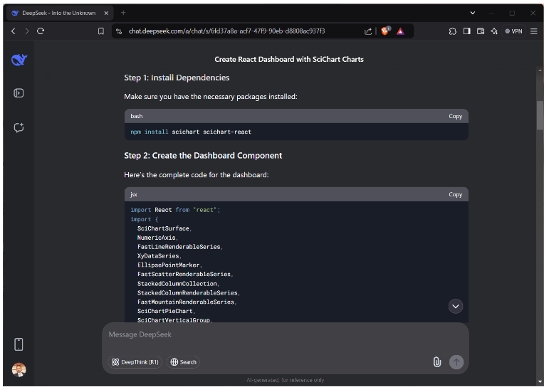Open Brave Shields lion icon
Viewport: 549px width, 392px height.
point(385,31)
